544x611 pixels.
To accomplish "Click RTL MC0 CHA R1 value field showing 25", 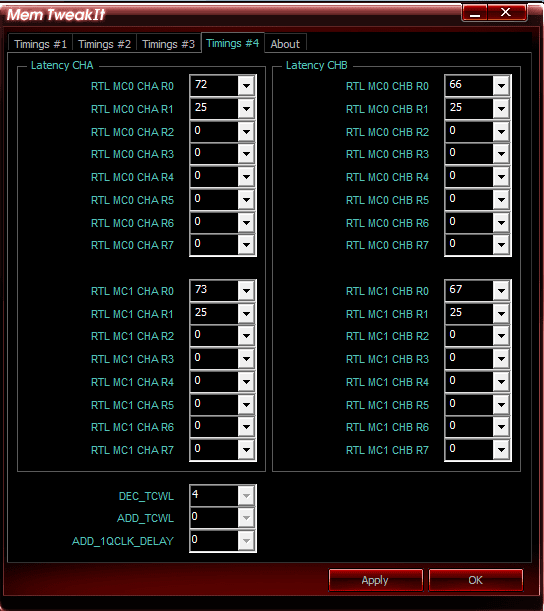I will click(214, 108).
